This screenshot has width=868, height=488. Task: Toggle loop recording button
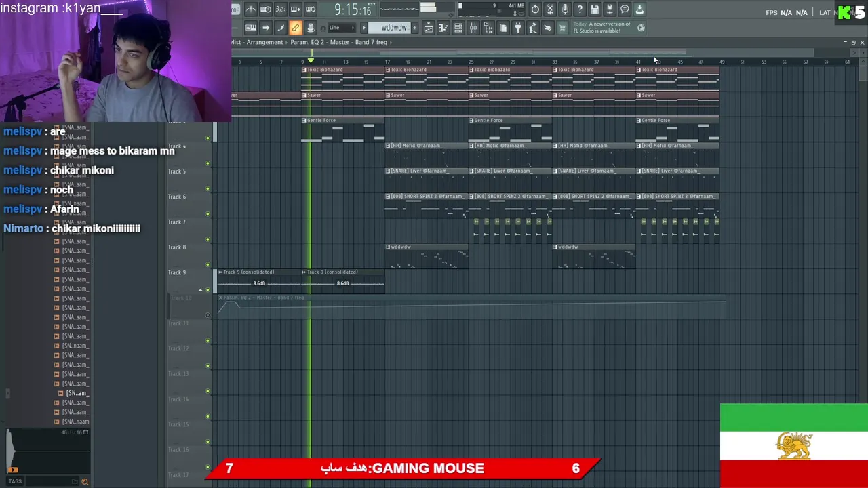[x=310, y=9]
